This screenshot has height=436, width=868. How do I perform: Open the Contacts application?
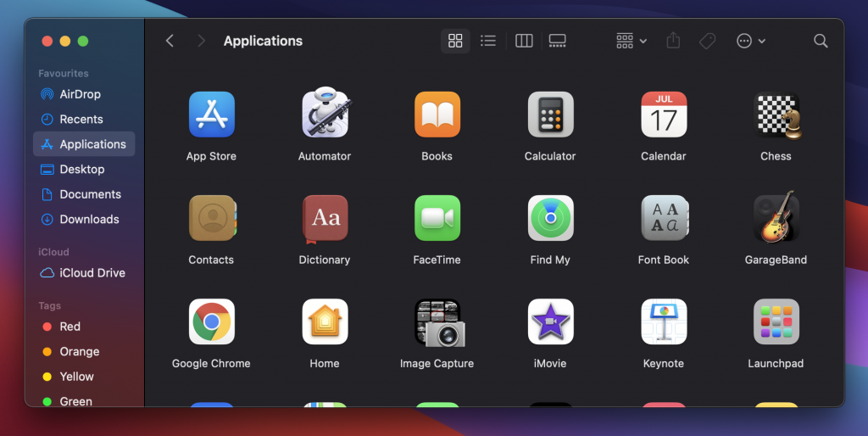[x=213, y=218]
